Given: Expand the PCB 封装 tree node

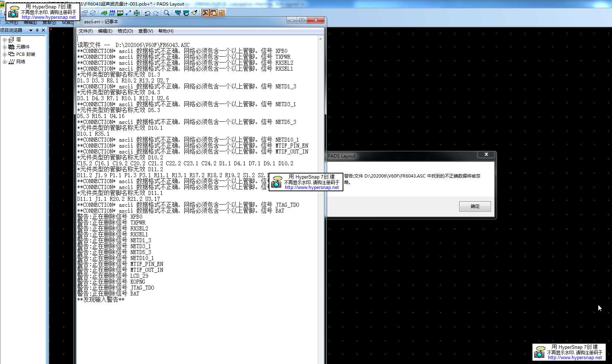Looking at the screenshot, I should coord(4,54).
